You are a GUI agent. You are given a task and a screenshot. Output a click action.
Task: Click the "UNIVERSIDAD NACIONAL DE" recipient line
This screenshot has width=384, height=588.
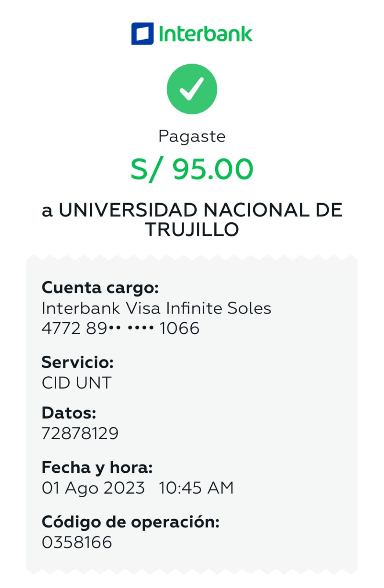point(200,210)
